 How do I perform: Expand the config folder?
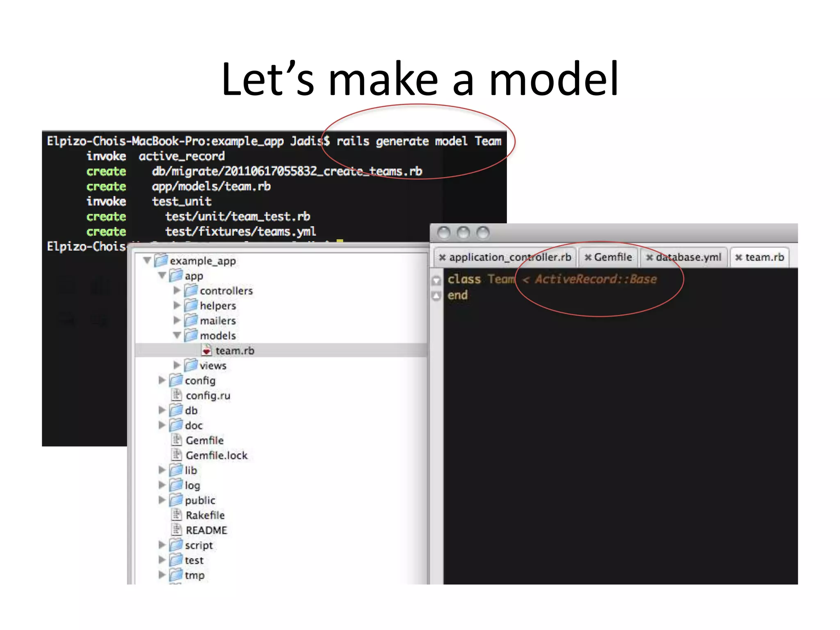162,380
